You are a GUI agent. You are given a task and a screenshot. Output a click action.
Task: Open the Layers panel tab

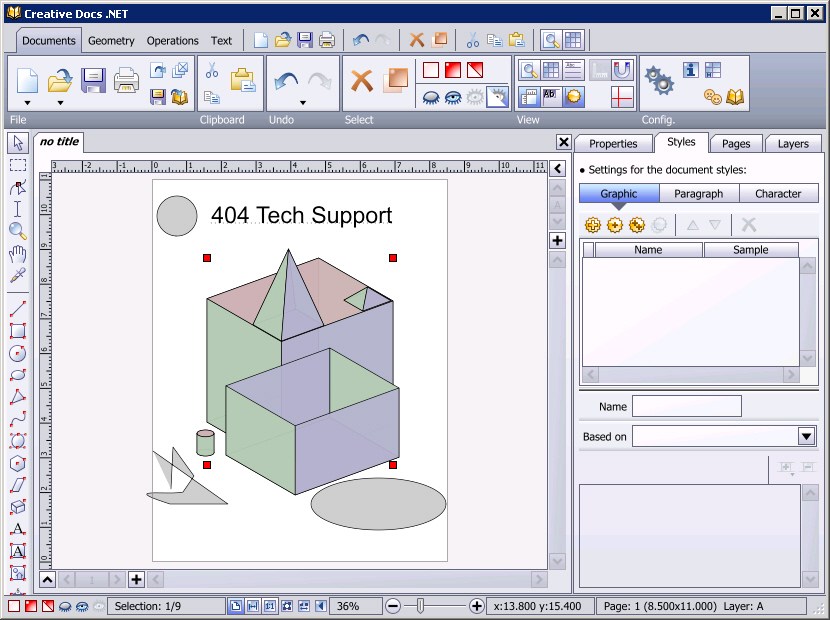(x=792, y=144)
